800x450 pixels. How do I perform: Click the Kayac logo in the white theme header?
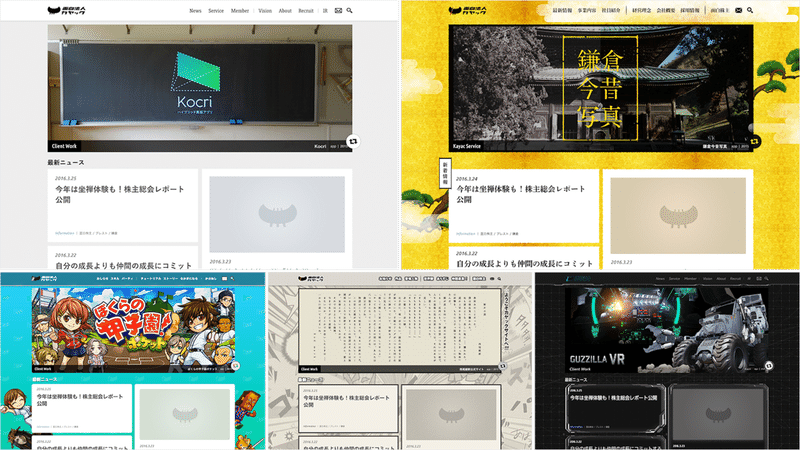66,10
